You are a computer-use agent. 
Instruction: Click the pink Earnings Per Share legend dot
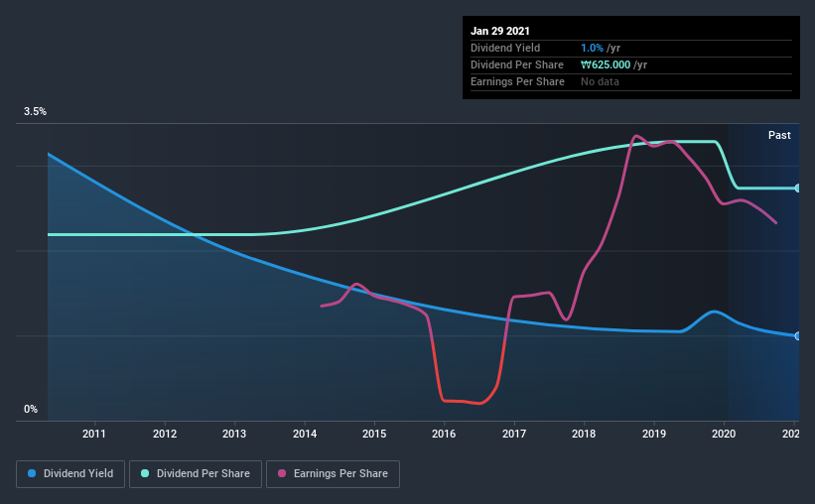pos(282,473)
